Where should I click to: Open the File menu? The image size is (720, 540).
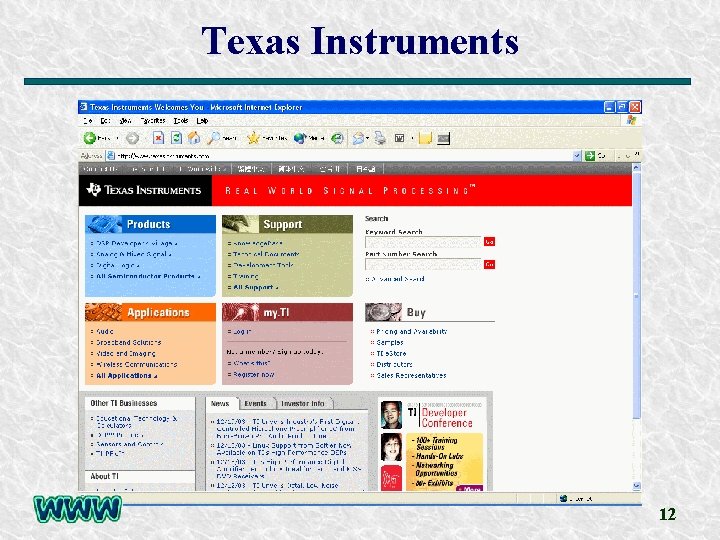click(88, 121)
